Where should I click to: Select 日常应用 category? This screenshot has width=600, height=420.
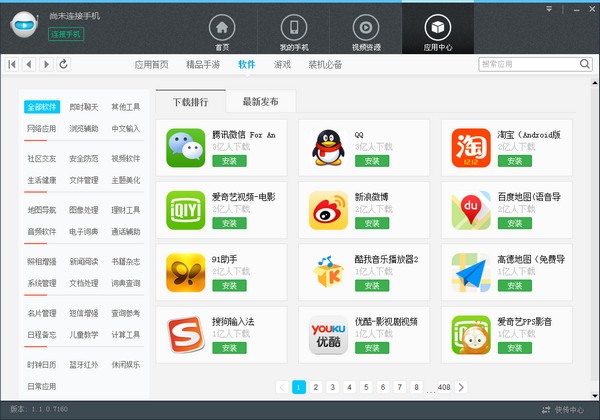[42, 387]
